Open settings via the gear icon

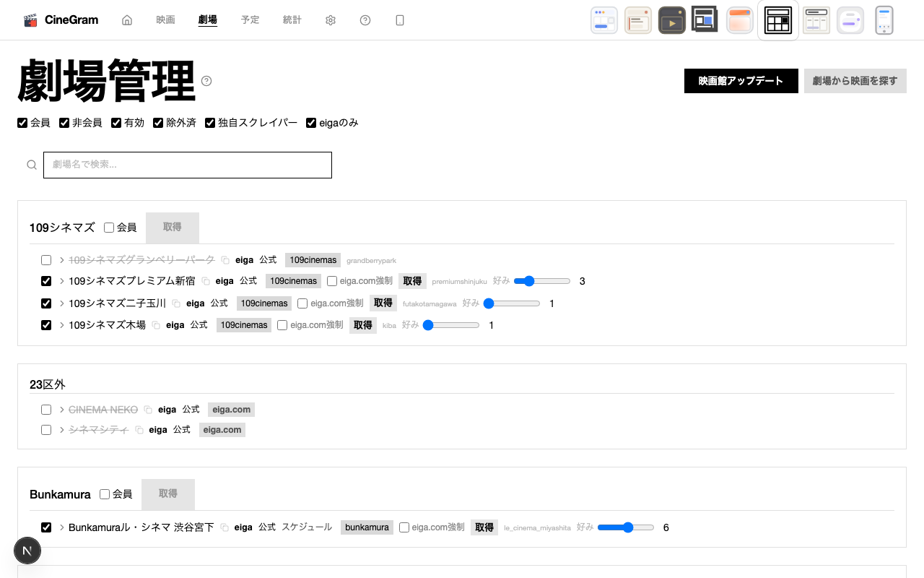tap(330, 20)
